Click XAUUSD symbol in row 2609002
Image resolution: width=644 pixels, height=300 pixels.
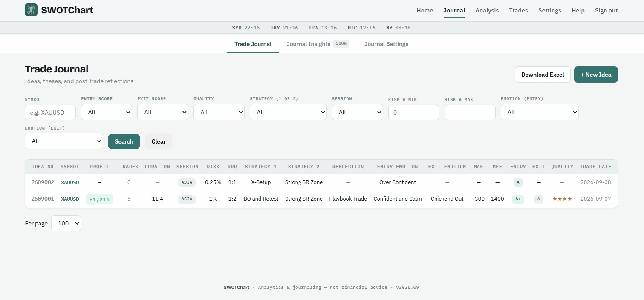tap(70, 182)
